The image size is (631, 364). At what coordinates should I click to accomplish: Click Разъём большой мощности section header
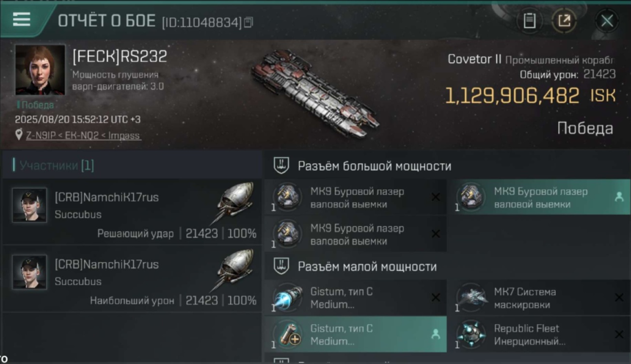point(374,166)
